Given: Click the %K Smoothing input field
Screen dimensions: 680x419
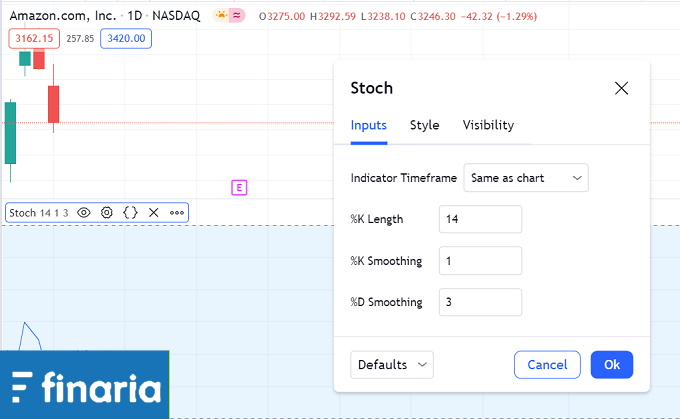Looking at the screenshot, I should click(480, 261).
